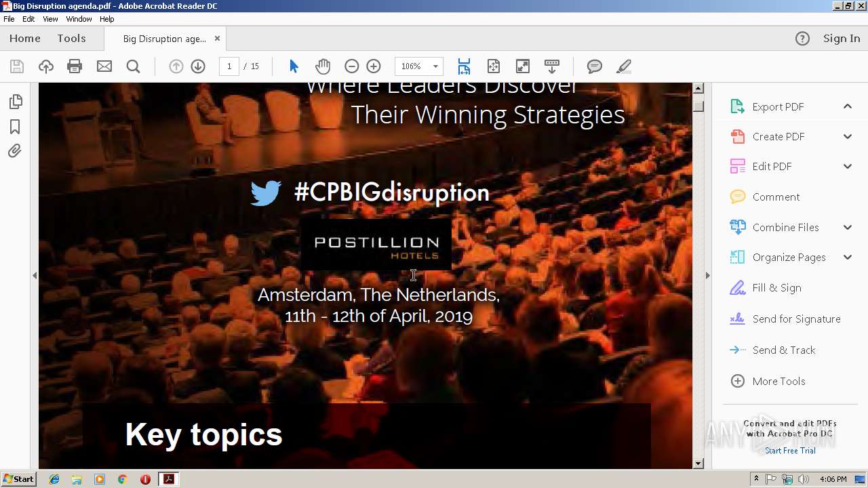This screenshot has width=868, height=488.
Task: Zoom in with plus icon
Action: pos(374,66)
